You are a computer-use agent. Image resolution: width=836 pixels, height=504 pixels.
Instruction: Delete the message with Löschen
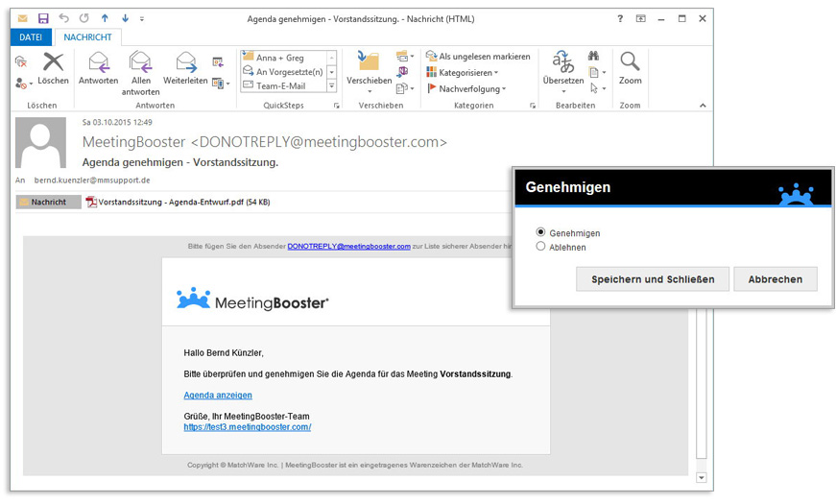tap(53, 68)
